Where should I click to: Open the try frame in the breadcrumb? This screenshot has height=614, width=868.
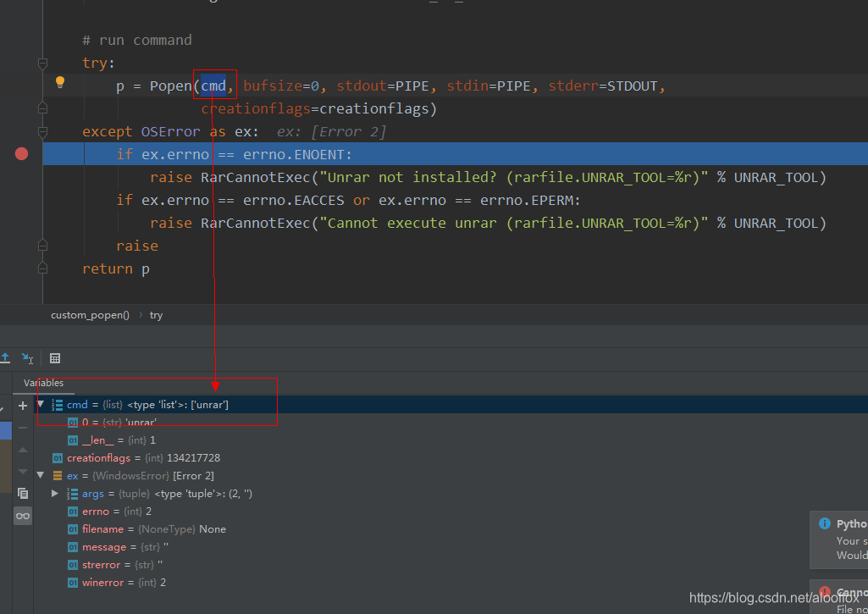pyautogui.click(x=156, y=314)
